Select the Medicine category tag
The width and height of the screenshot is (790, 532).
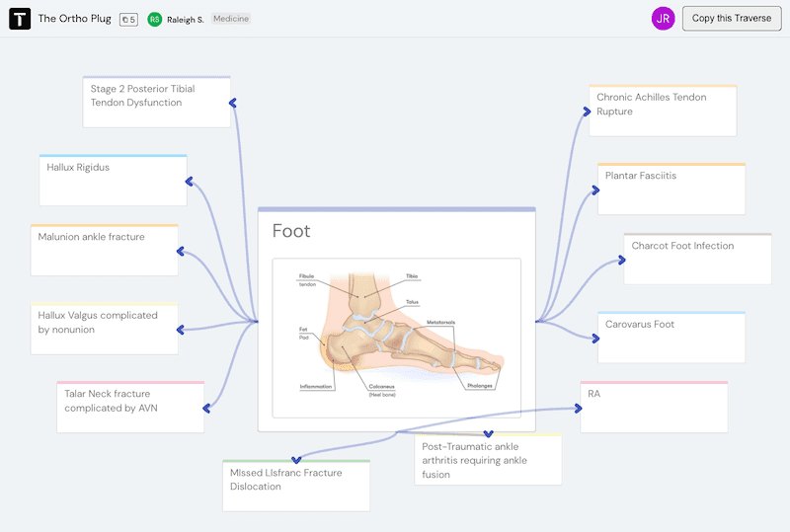(231, 19)
